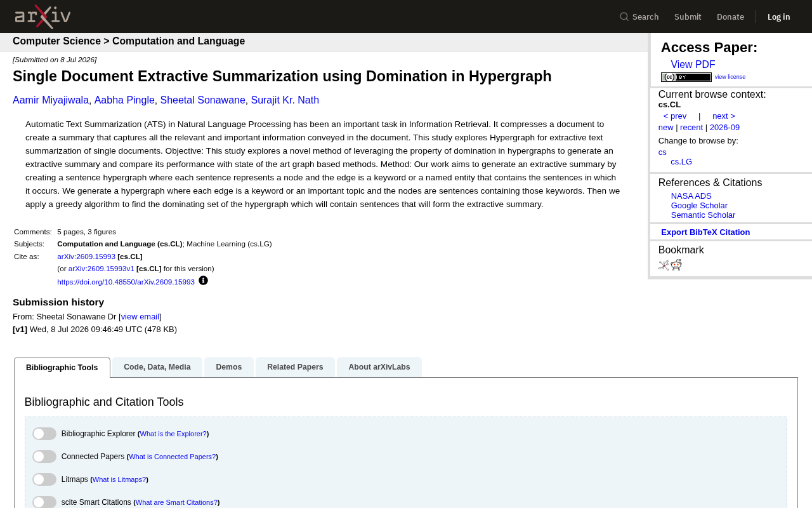Open new submissions link
Screen dimensions: 812x508
pos(666,128)
